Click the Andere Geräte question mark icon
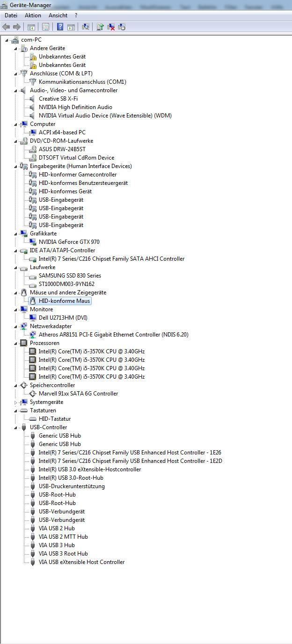 click(x=24, y=48)
